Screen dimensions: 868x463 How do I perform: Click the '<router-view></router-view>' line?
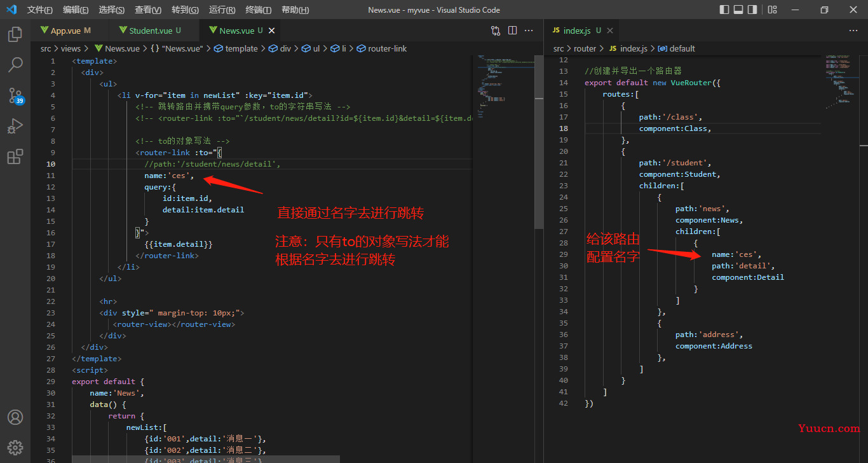[174, 324]
